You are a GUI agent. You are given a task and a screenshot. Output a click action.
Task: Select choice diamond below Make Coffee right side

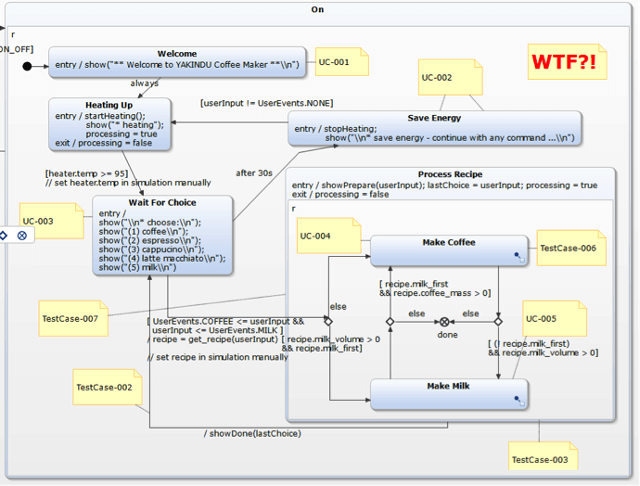[499, 321]
